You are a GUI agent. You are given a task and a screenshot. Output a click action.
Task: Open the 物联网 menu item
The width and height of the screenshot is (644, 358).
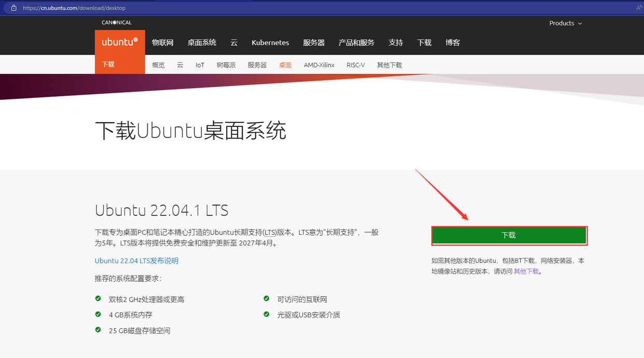162,42
